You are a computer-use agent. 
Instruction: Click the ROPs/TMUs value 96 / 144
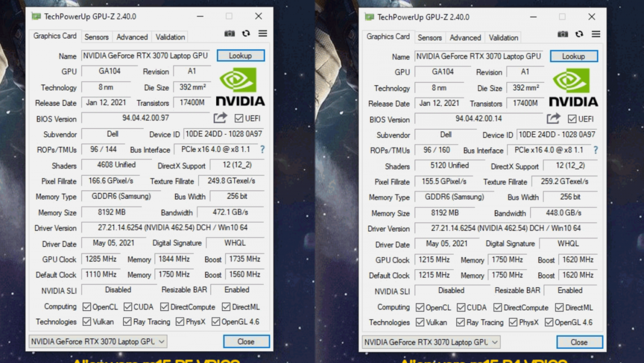point(104,149)
